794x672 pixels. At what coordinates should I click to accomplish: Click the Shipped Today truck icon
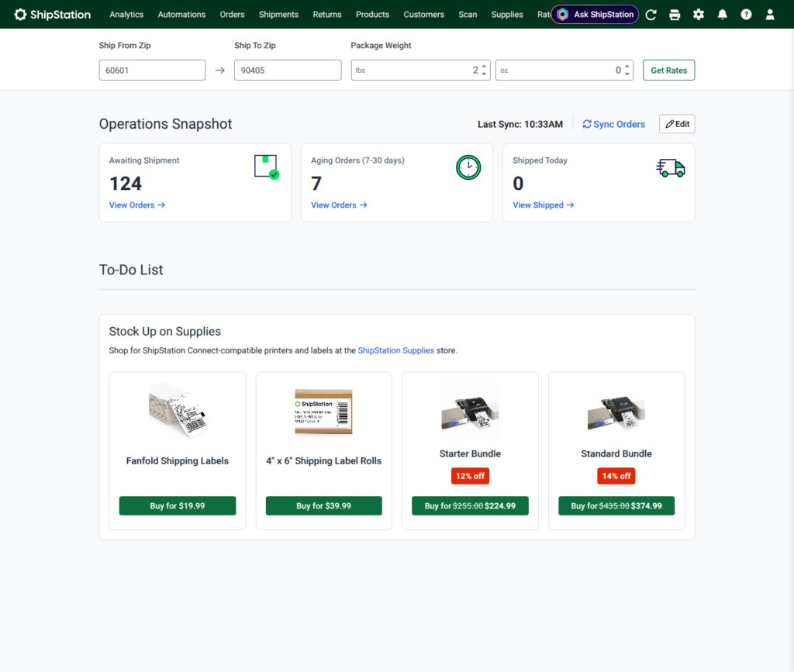click(x=671, y=167)
